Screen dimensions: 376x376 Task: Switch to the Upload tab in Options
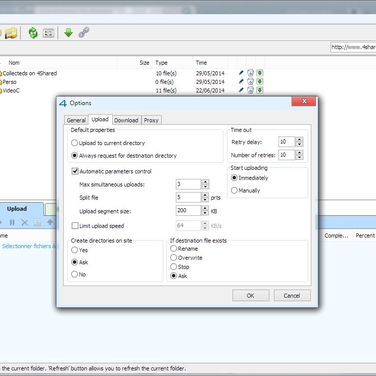pos(100,119)
